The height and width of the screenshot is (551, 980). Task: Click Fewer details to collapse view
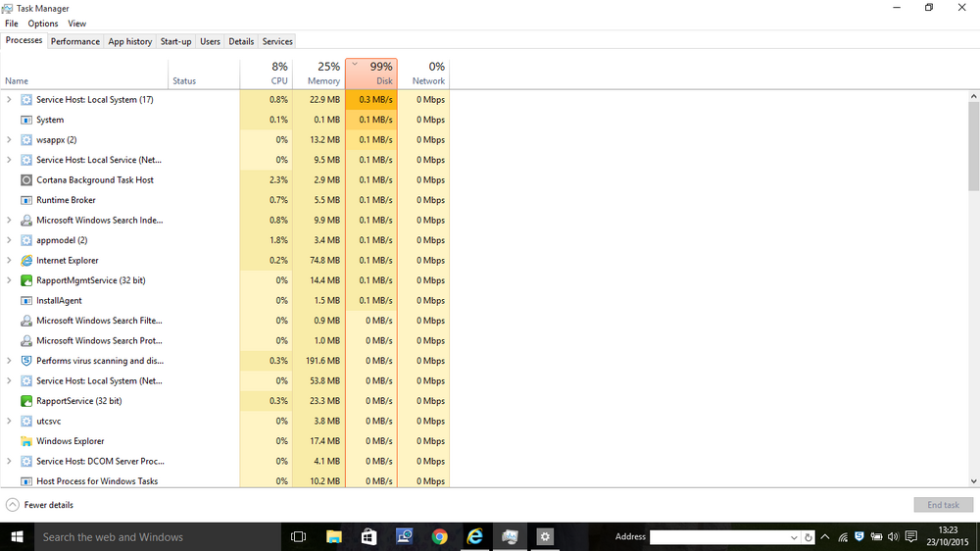click(x=39, y=505)
